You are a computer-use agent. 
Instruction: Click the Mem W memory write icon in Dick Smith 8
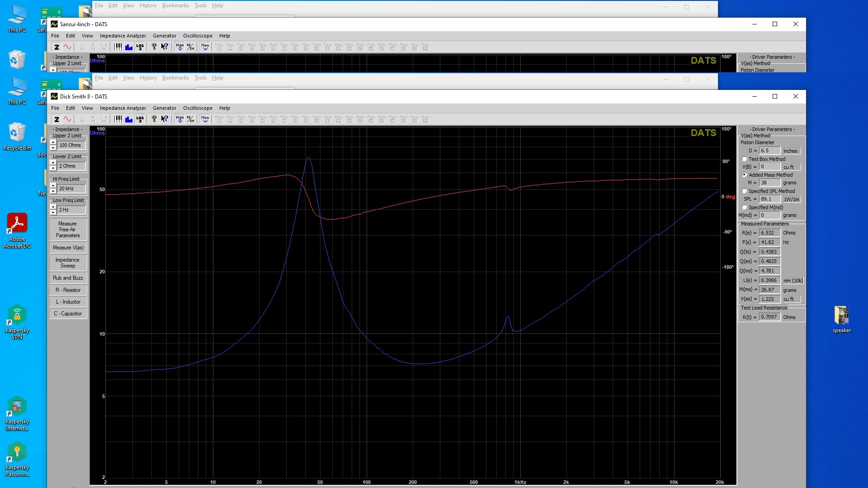205,119
